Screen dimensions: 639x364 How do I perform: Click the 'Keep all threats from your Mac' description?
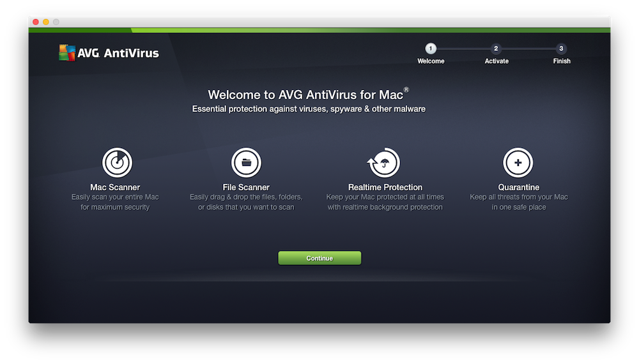pyautogui.click(x=518, y=202)
